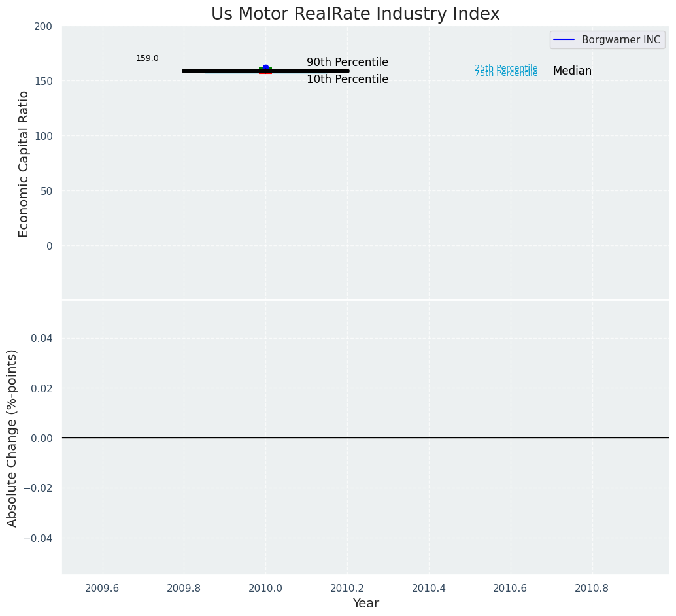Select the 2010.8 x-axis tick label

pos(592,588)
